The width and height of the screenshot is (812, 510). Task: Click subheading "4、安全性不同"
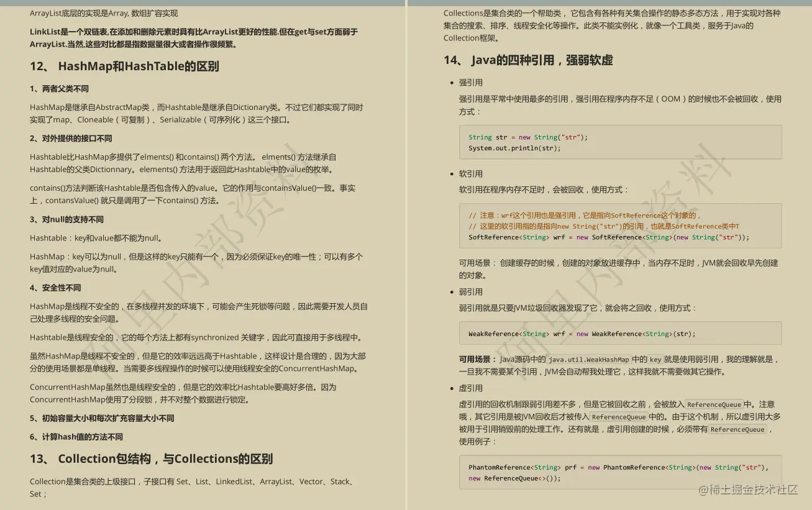[55, 288]
